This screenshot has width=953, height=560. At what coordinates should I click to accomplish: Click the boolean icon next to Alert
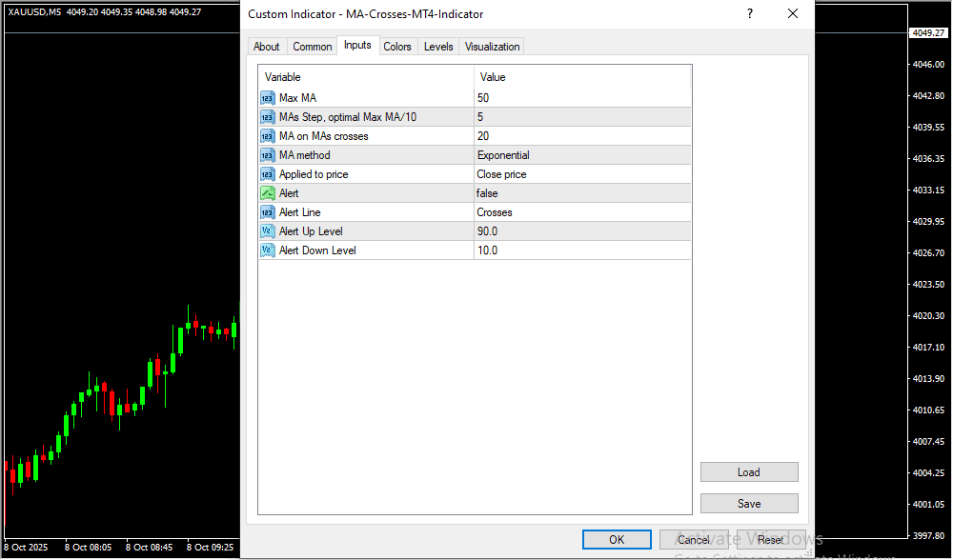(x=267, y=193)
